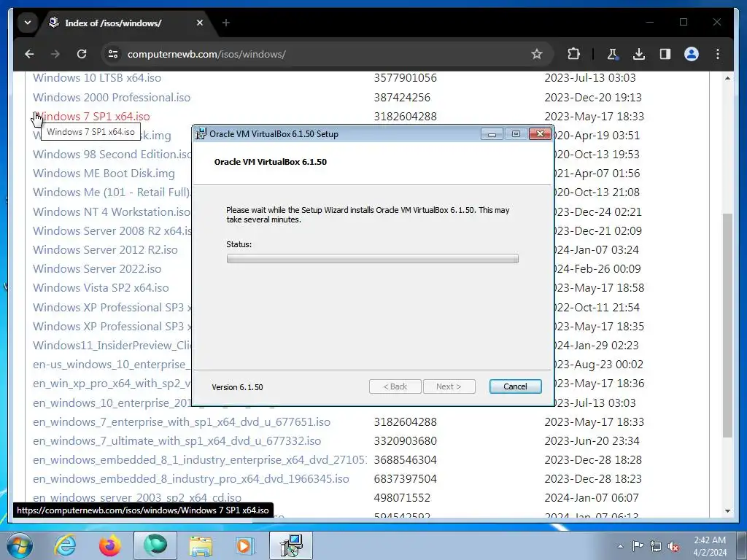Click file size 3577901056
Image resolution: width=747 pixels, height=560 pixels.
coord(405,77)
